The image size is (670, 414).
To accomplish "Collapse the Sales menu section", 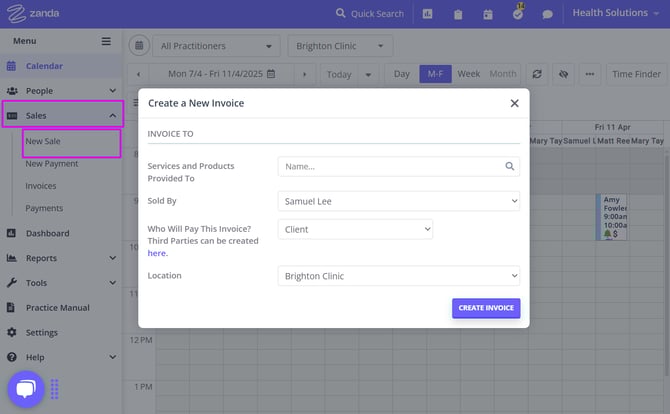I will tap(112, 116).
